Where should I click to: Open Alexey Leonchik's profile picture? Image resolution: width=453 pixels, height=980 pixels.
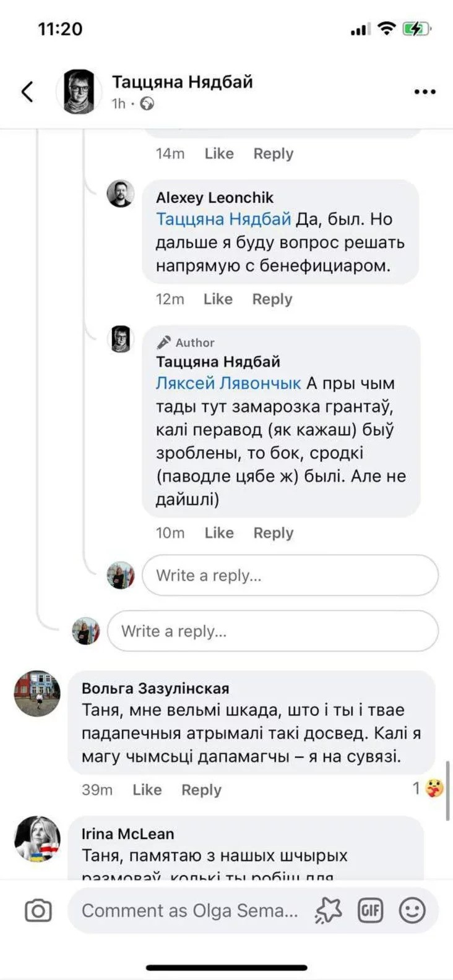tap(120, 194)
